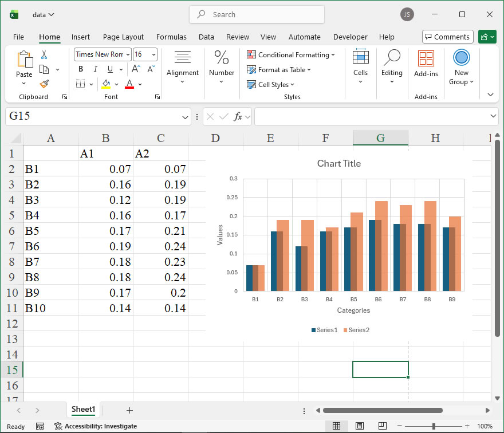The width and height of the screenshot is (504, 433).
Task: Switch to Page Layout view icon
Action: pos(359,426)
